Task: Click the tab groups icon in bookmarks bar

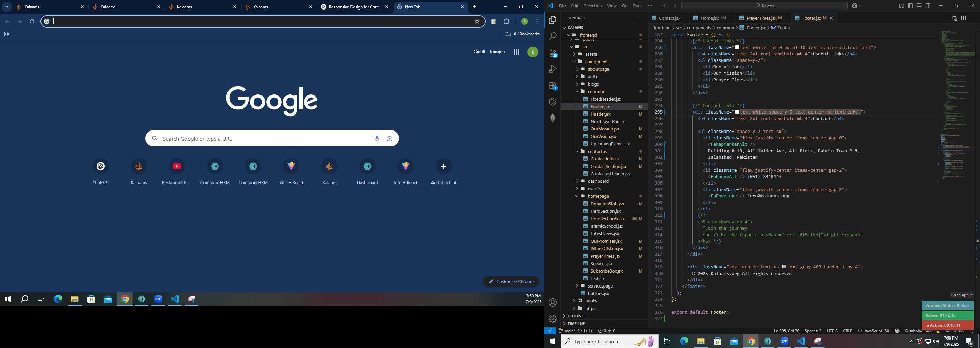Action: 6,34
